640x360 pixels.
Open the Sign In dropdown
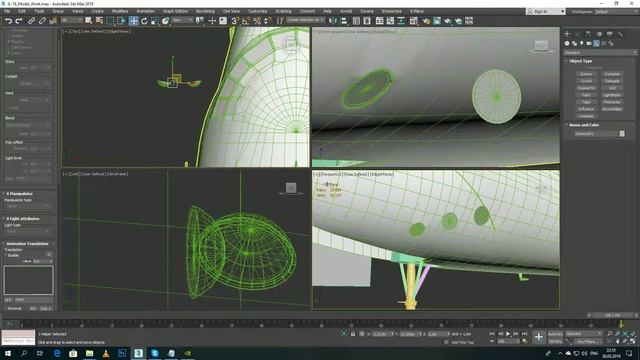click(546, 11)
